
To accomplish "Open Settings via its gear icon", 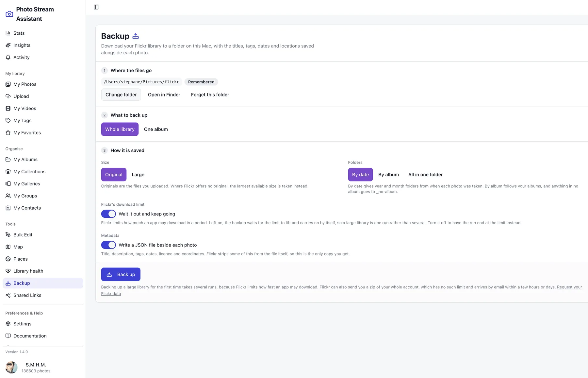I will (x=8, y=324).
